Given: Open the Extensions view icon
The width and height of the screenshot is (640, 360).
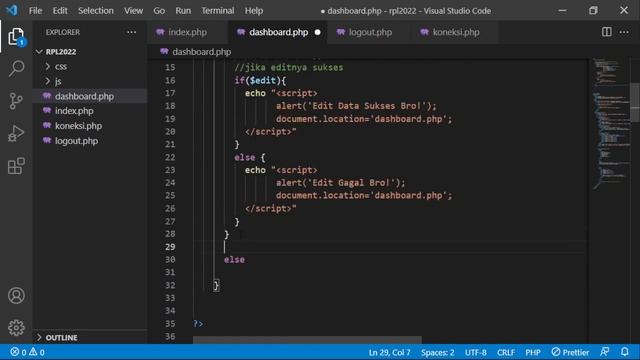Looking at the screenshot, I should pyautogui.click(x=16, y=166).
